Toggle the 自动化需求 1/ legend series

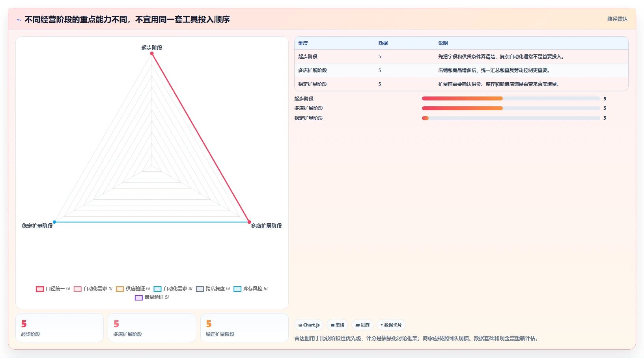coord(93,289)
